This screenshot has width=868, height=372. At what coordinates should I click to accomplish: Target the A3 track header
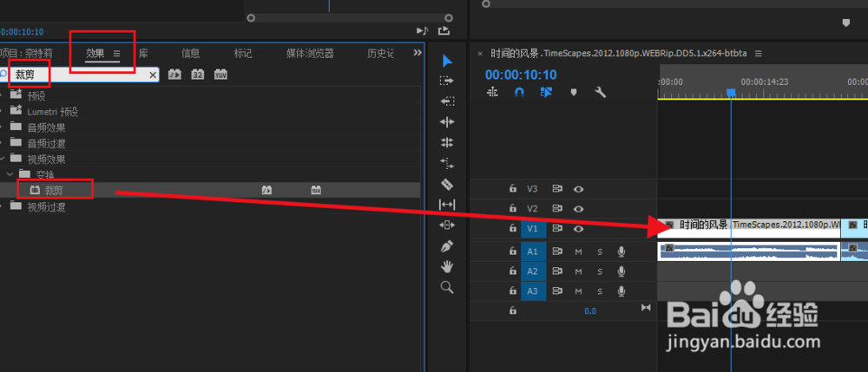pos(534,291)
